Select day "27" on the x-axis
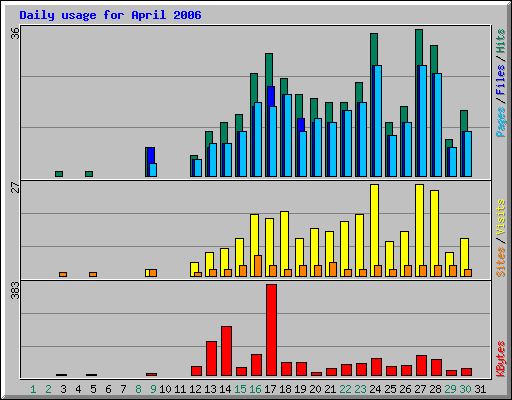 point(420,389)
